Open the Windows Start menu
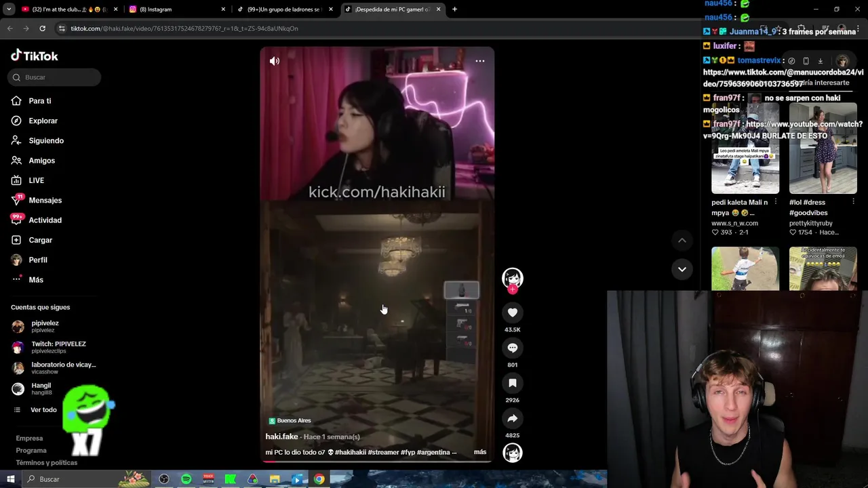 point(10,479)
